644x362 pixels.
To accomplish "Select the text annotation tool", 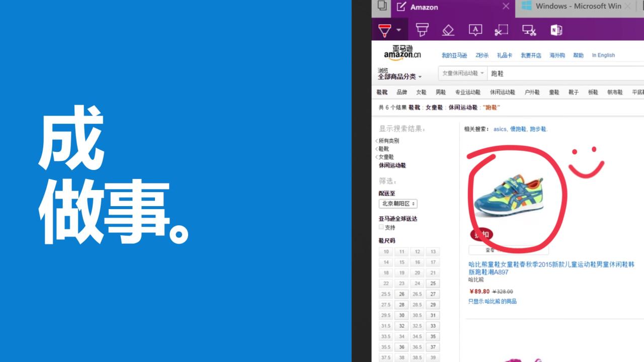I will (x=475, y=30).
